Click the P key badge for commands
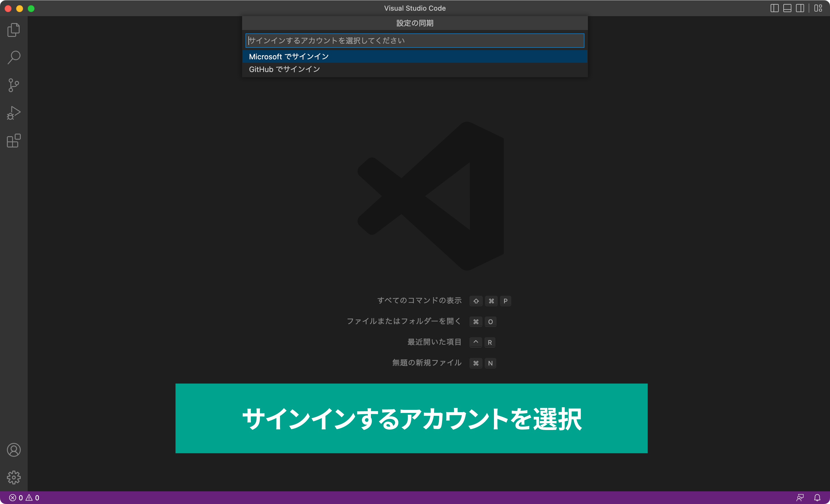This screenshot has width=830, height=504. point(505,301)
